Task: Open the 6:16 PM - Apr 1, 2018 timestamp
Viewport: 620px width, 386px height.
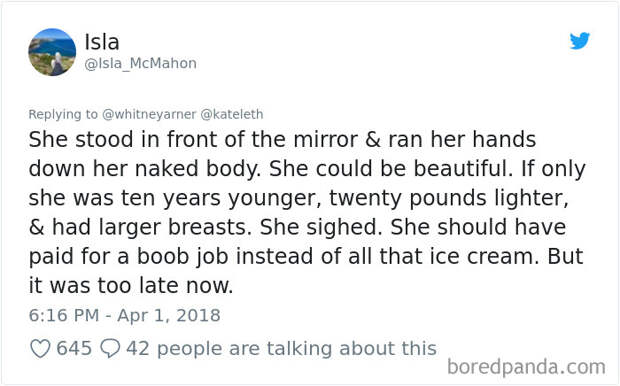Action: 125,316
